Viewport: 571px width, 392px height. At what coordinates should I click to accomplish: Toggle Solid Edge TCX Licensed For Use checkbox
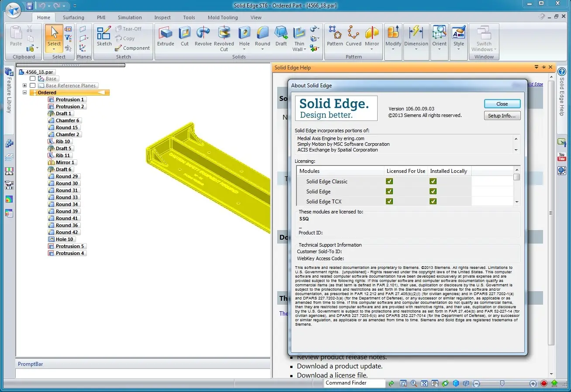[389, 201]
